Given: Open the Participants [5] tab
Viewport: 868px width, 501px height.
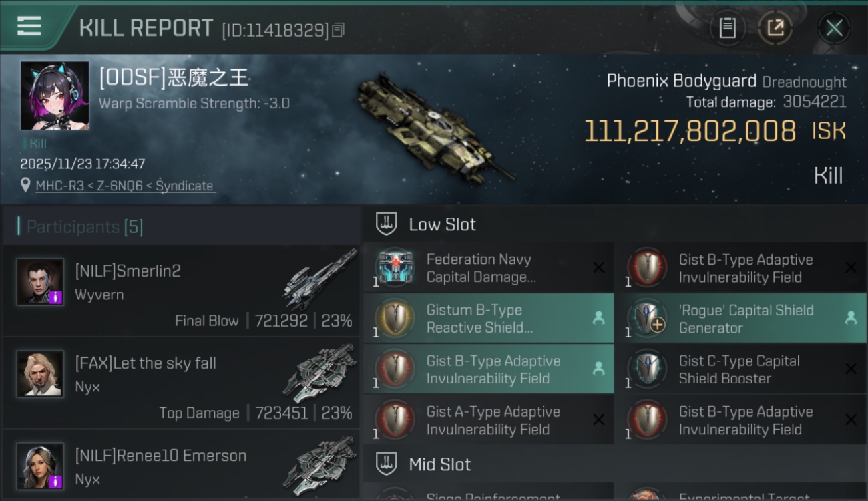Looking at the screenshot, I should 85,227.
